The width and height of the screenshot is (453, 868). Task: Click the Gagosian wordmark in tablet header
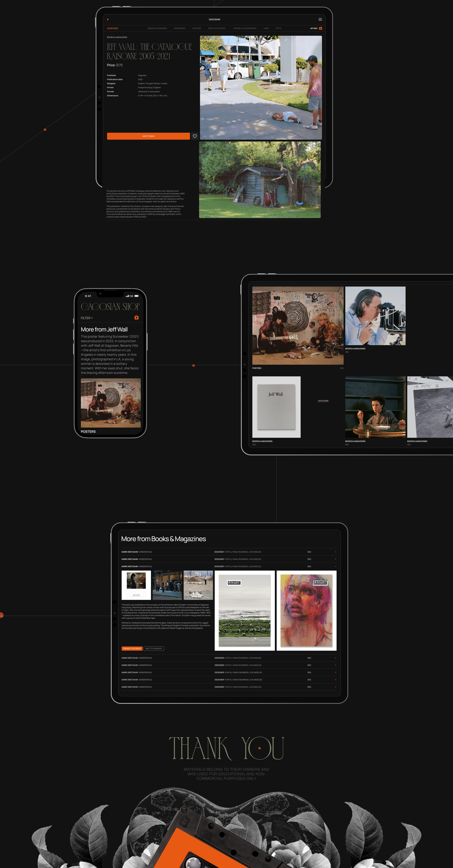(x=214, y=20)
